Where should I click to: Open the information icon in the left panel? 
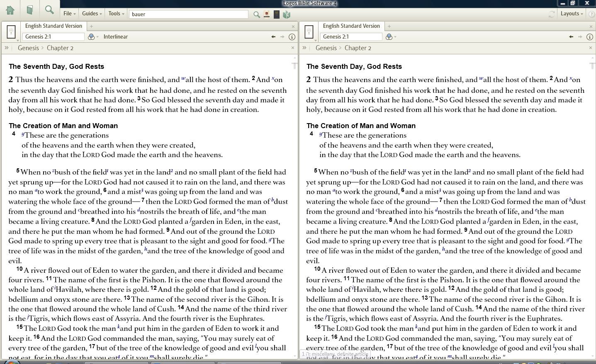pos(292,36)
